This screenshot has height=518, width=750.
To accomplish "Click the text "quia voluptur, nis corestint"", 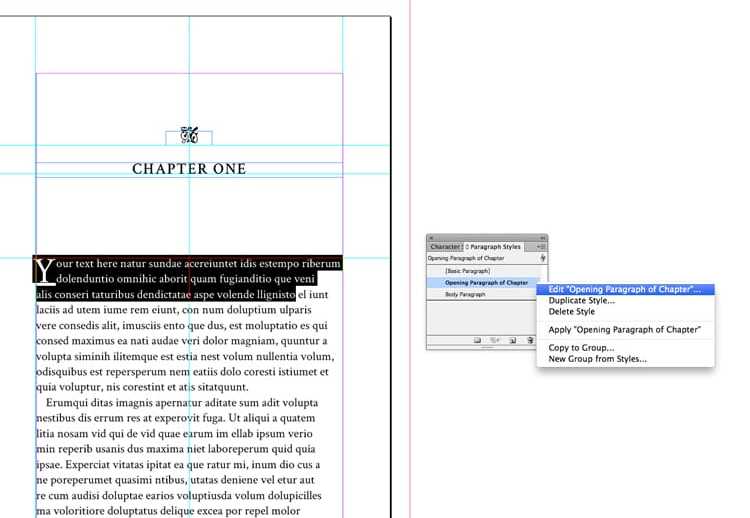I will 98,387.
